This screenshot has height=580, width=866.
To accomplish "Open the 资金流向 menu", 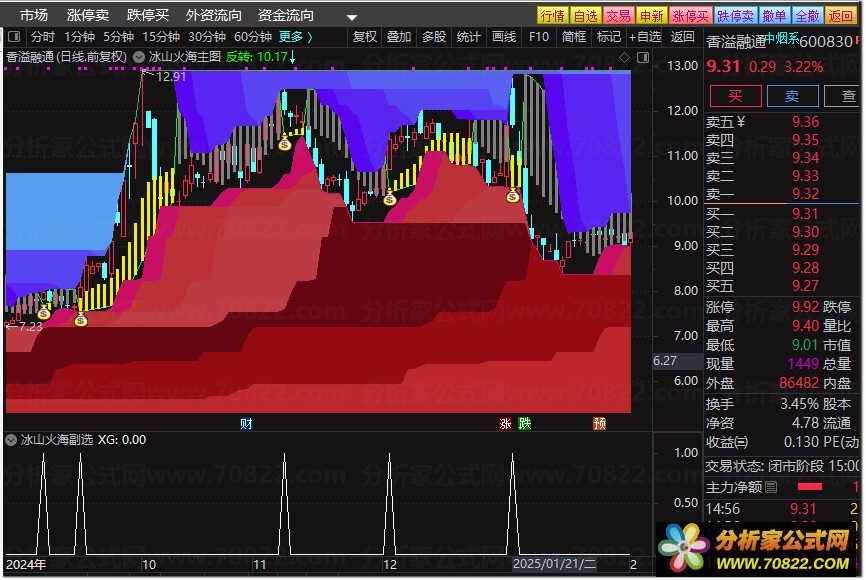I will pos(286,15).
